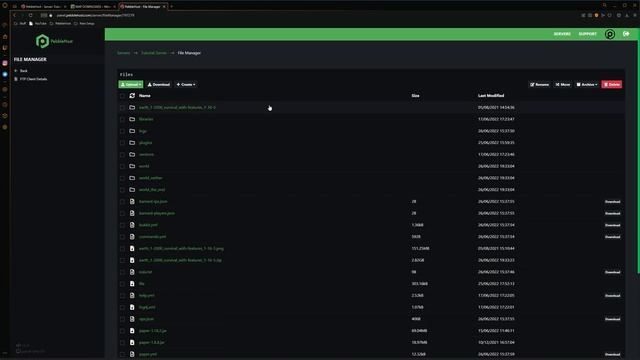The image size is (640, 360).
Task: Open the libraries folder icon
Action: pos(132,119)
